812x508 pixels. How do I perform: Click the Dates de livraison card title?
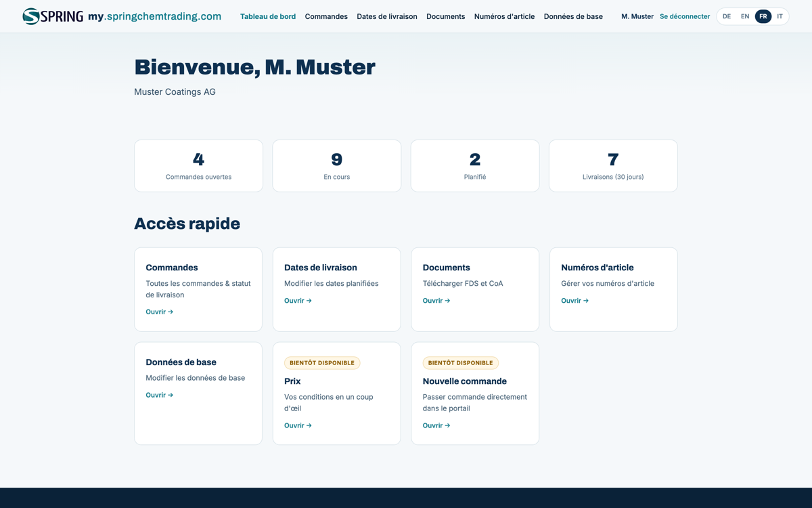(321, 268)
